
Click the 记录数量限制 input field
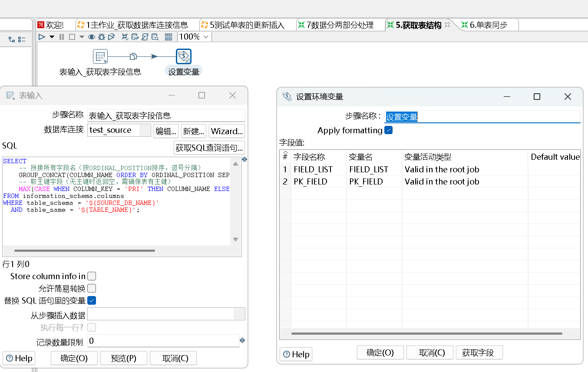(163, 341)
